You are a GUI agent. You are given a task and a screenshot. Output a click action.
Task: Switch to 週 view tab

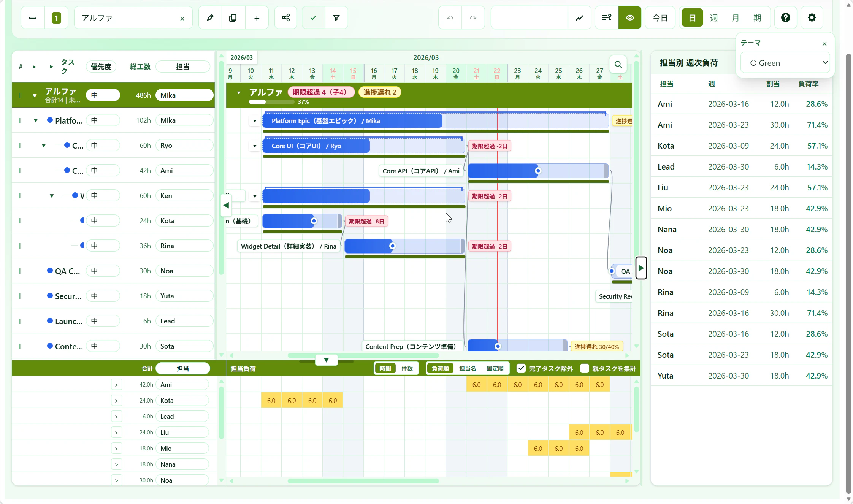(x=713, y=18)
